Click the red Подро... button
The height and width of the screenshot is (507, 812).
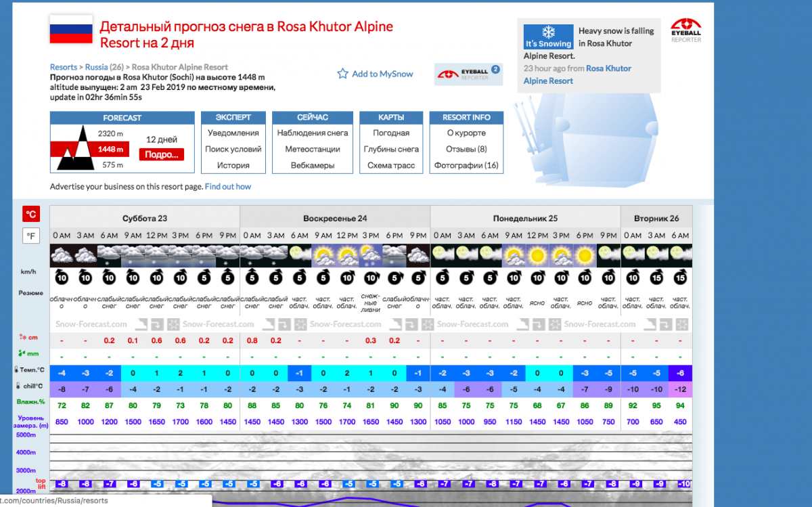point(161,154)
